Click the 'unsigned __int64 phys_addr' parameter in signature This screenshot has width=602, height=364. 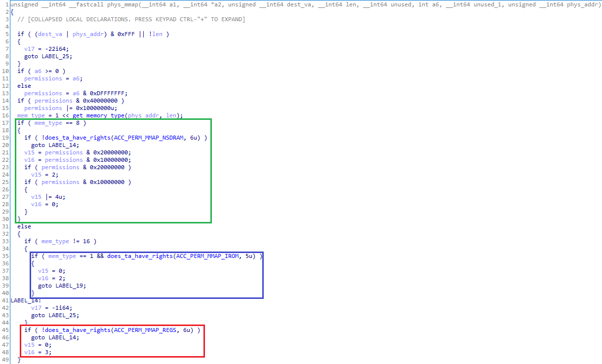click(x=554, y=4)
